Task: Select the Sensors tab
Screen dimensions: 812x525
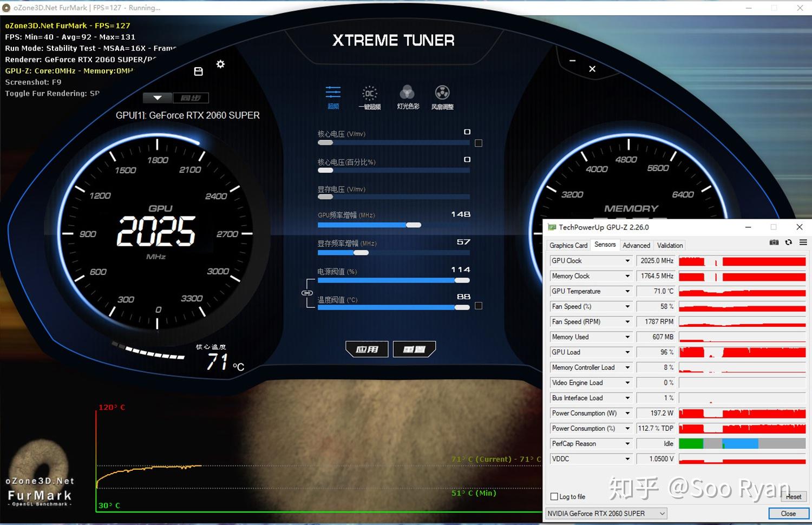Action: coord(605,245)
